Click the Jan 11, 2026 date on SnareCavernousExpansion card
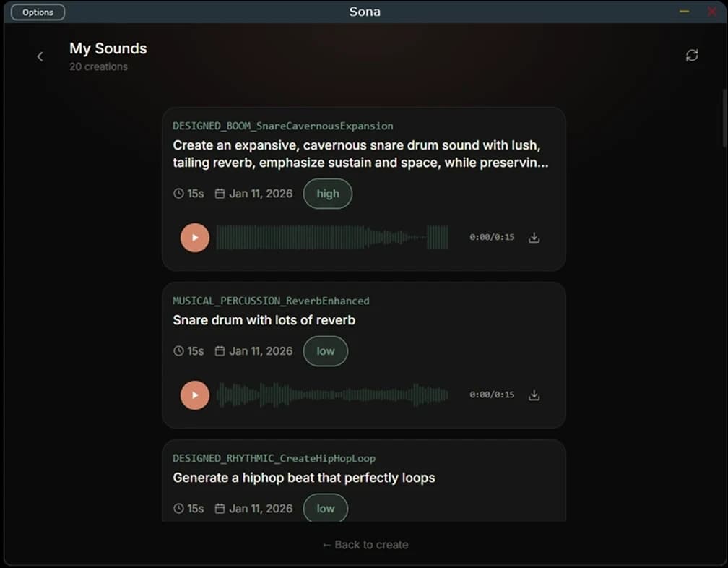The image size is (728, 568). pos(254,194)
